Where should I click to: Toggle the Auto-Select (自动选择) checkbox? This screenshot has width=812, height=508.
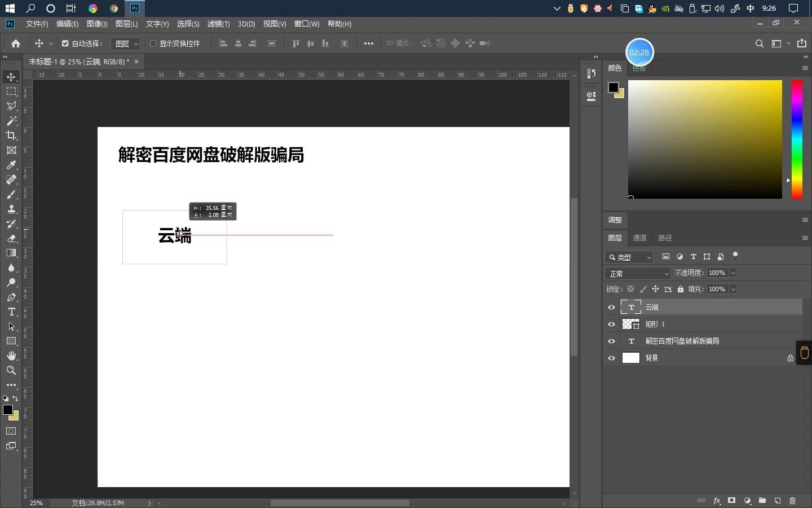(65, 43)
